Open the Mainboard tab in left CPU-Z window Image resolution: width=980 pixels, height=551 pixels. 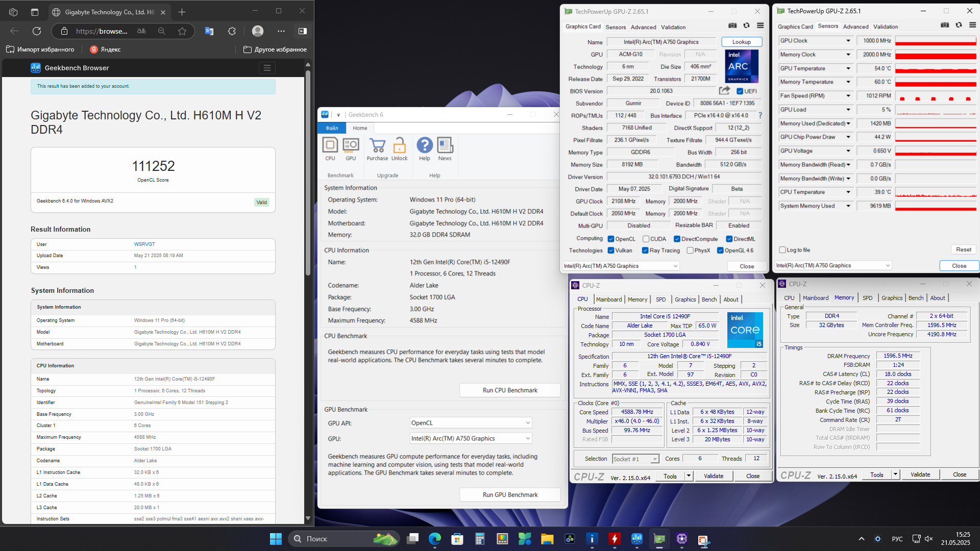pos(609,299)
